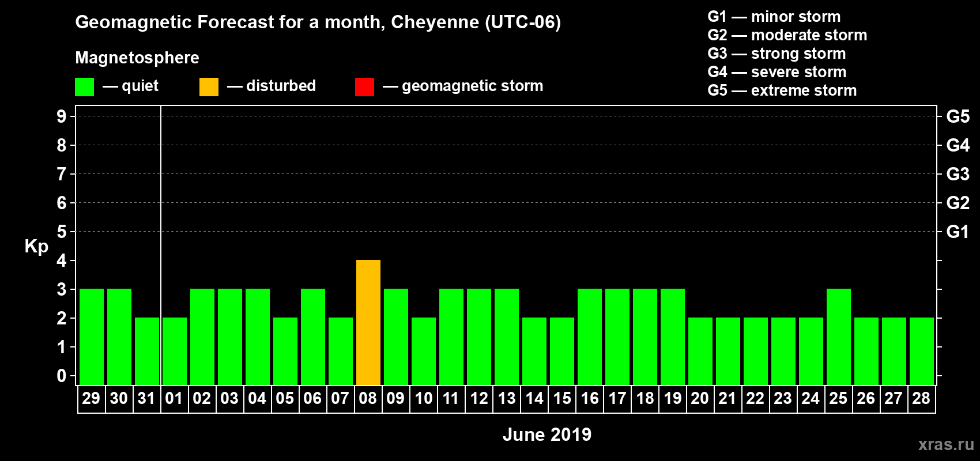
Task: Click the xras.ru watermark link
Action: click(945, 444)
